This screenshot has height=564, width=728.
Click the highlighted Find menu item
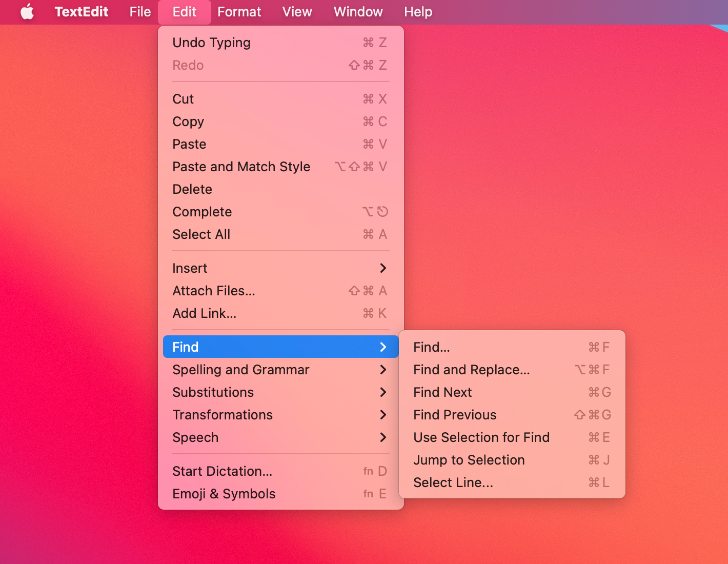click(x=281, y=347)
